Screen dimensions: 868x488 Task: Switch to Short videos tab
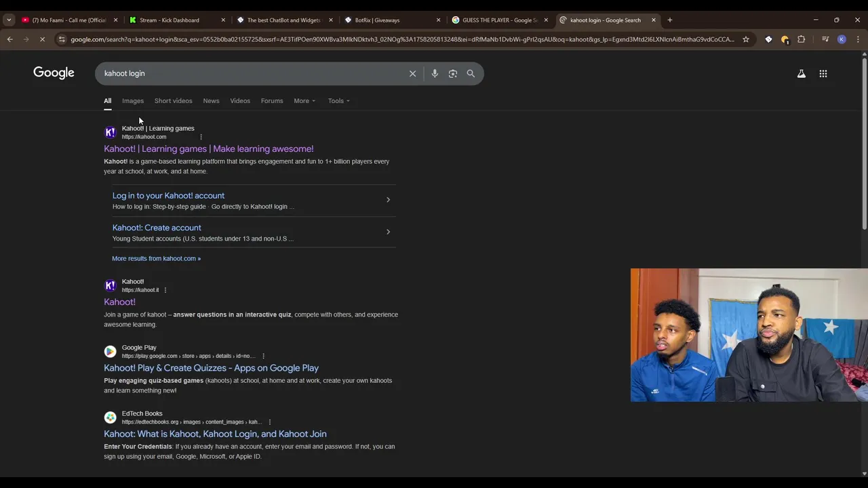173,101
